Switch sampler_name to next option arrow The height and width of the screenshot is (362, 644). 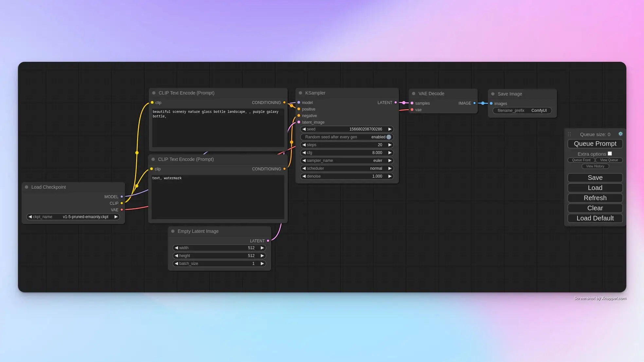(390, 161)
